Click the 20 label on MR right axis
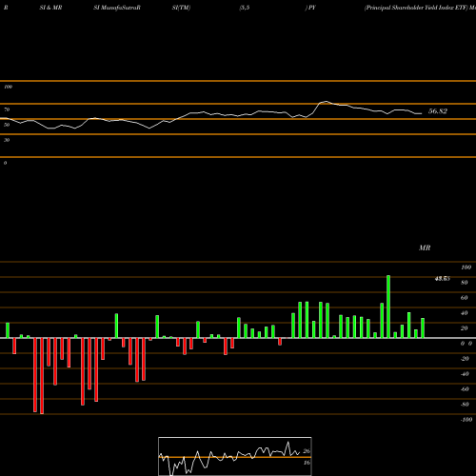476x476 pixels. [x=465, y=328]
